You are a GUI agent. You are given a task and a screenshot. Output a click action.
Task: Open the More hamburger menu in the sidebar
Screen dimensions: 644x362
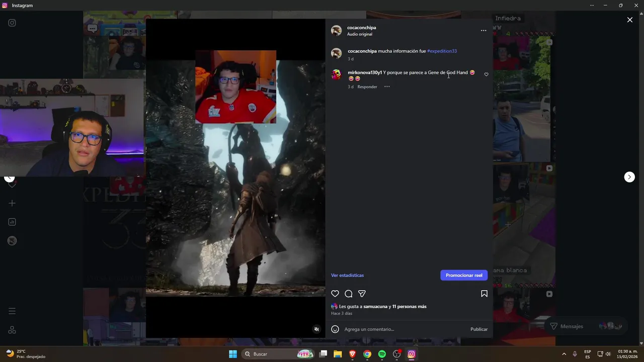click(x=12, y=311)
